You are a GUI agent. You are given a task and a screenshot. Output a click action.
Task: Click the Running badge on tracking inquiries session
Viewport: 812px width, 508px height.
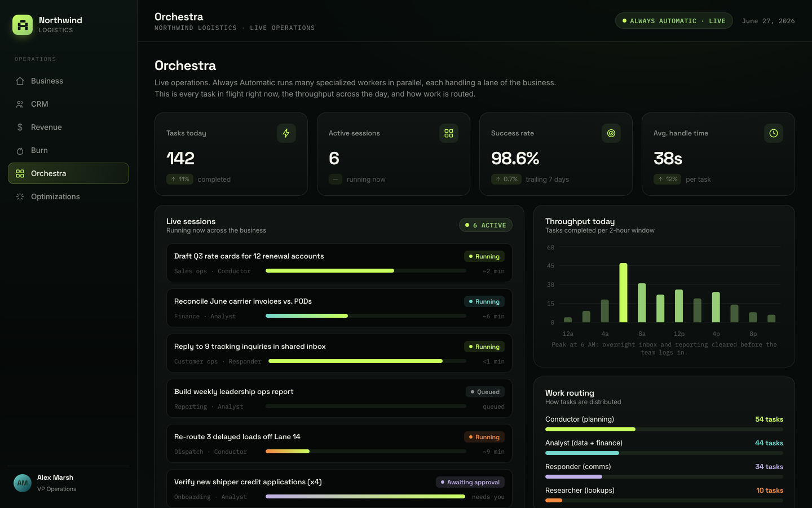pos(484,347)
